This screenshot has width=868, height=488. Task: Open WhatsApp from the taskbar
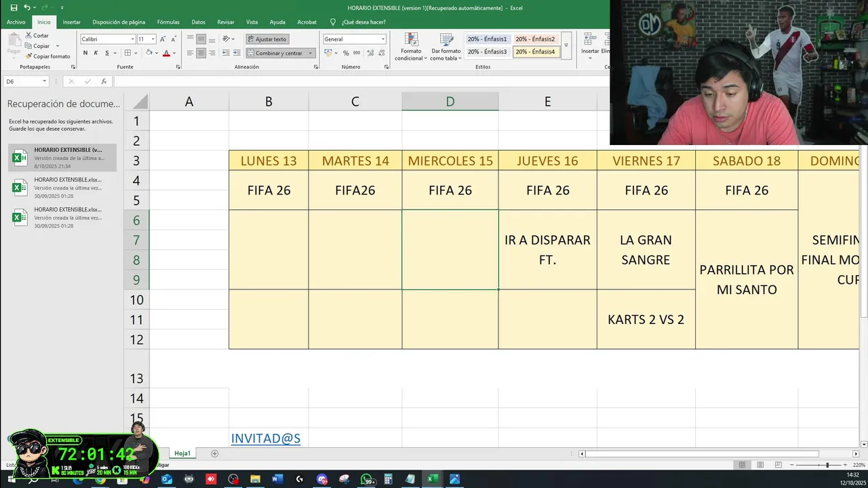(x=367, y=479)
